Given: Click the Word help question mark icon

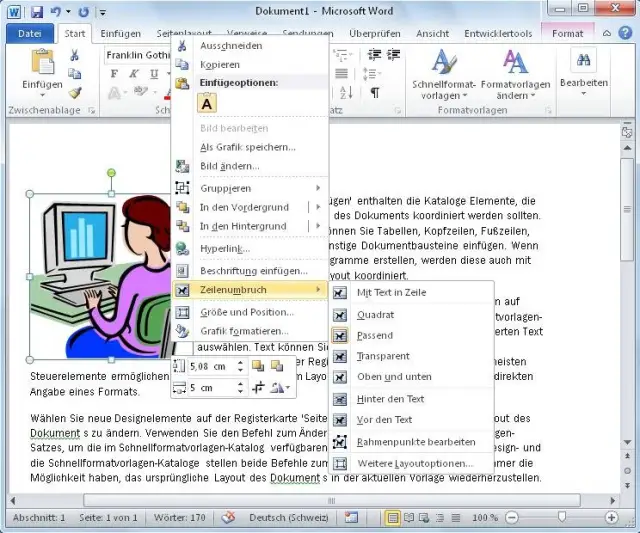Looking at the screenshot, I should click(x=625, y=33).
